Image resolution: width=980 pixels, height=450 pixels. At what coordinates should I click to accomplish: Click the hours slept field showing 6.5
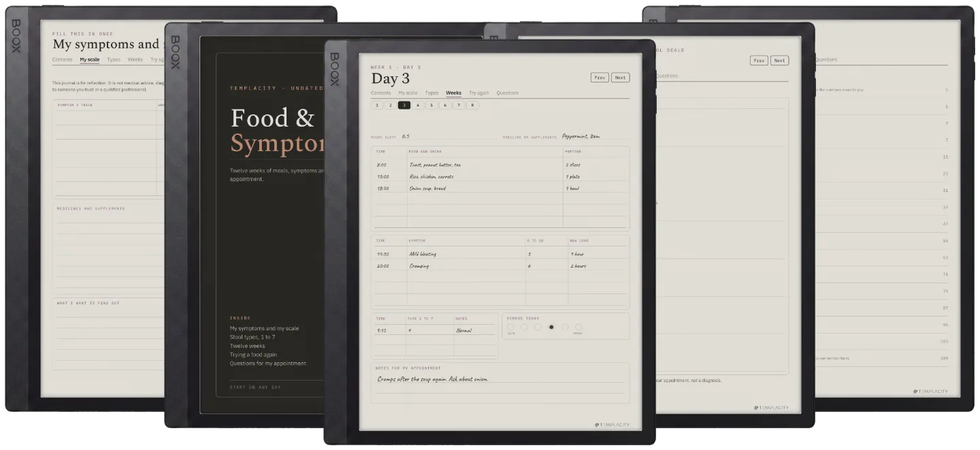pos(450,136)
